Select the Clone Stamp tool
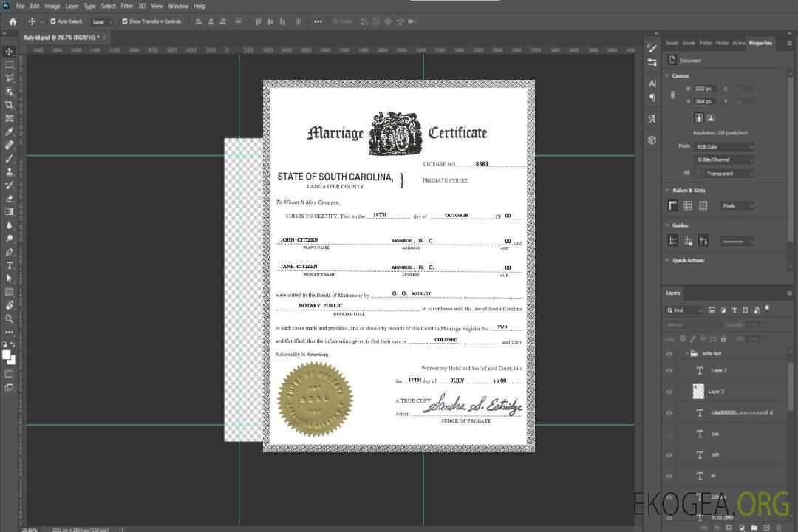Screen dimensions: 798x532 point(9,172)
